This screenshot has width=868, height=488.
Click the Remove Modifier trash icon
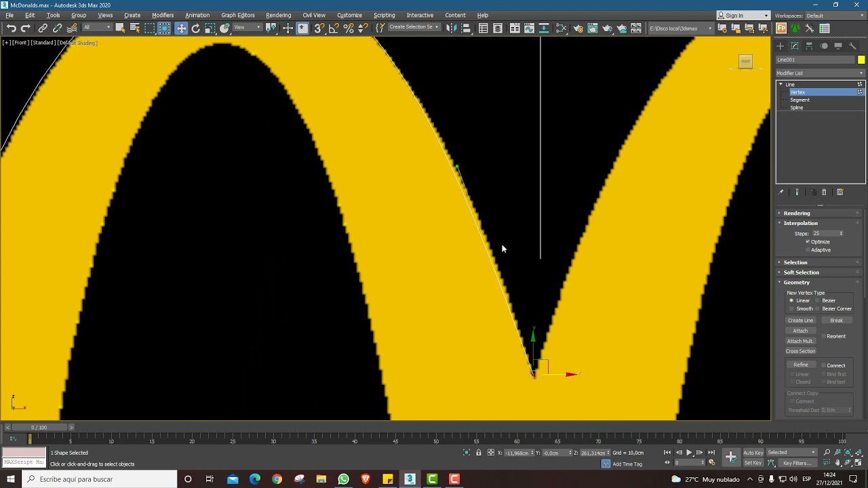824,192
